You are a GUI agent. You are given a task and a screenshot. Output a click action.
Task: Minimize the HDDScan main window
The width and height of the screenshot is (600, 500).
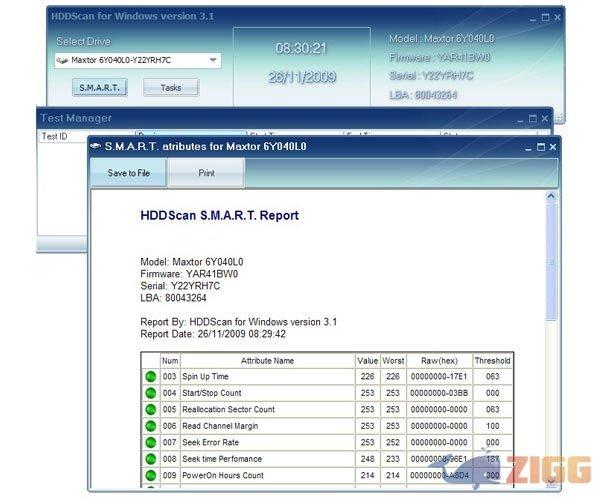pyautogui.click(x=533, y=18)
